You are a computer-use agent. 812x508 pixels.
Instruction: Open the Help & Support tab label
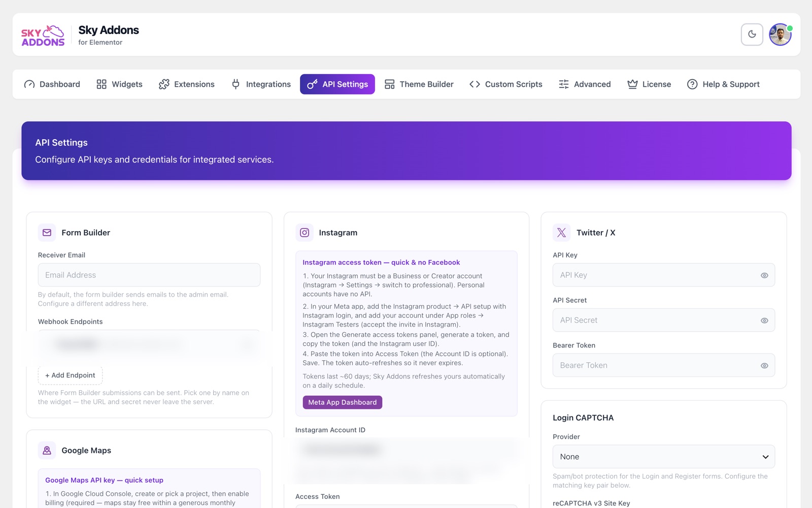point(731,84)
